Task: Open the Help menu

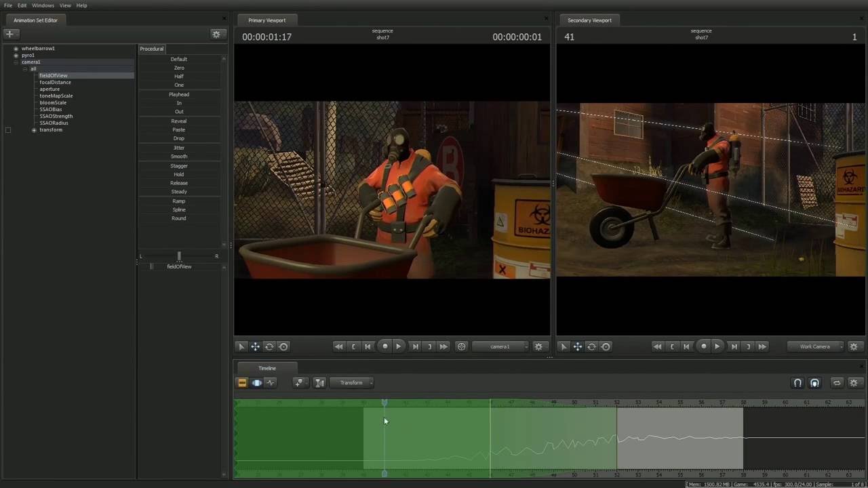Action: coord(81,5)
